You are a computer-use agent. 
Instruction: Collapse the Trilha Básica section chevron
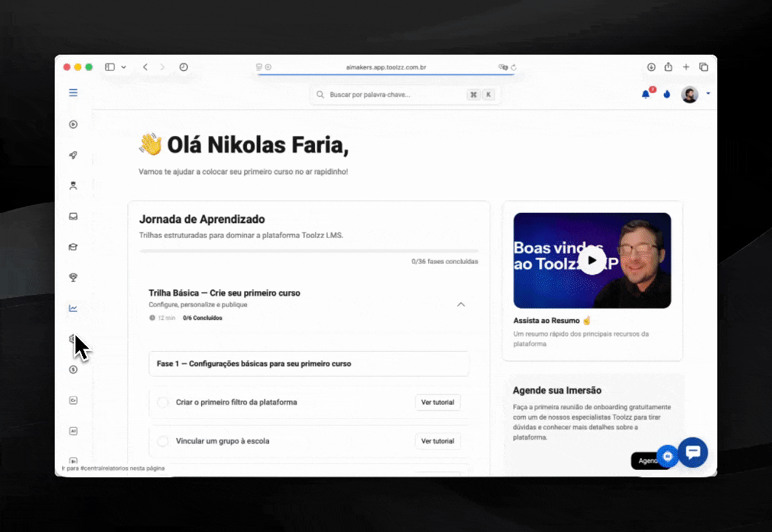pos(461,304)
